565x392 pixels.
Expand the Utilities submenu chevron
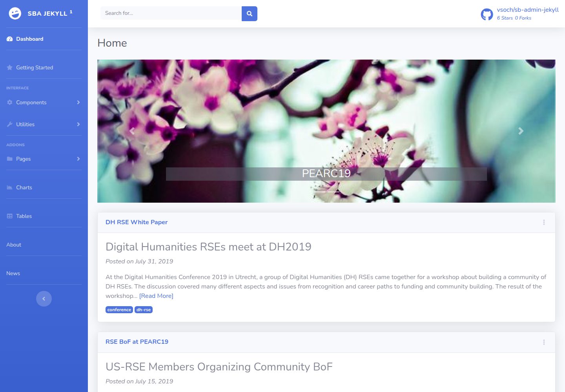pyautogui.click(x=78, y=124)
